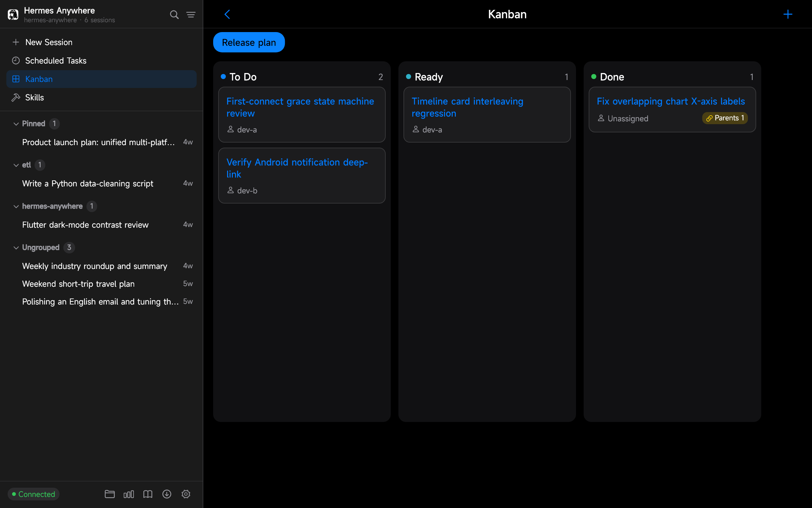Collapse the Pinned group

click(16, 124)
